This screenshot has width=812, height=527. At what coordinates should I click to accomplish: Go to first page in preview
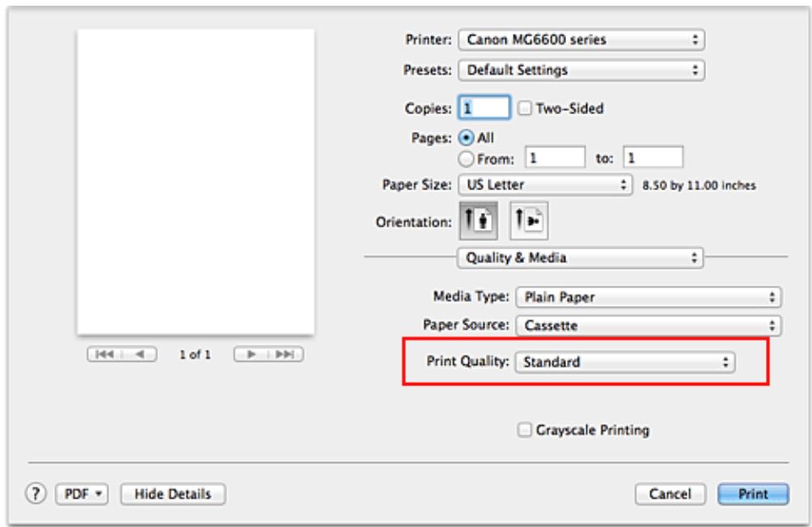(x=105, y=355)
